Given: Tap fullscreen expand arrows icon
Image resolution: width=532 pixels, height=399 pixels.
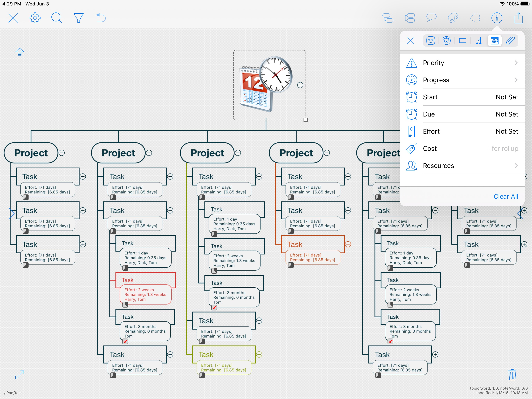Looking at the screenshot, I should 19,375.
